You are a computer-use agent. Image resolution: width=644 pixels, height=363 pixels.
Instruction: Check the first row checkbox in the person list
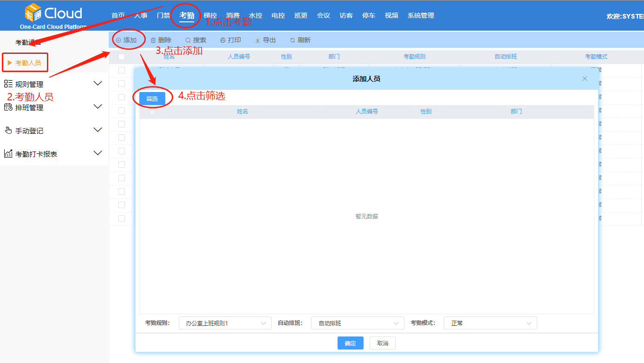pyautogui.click(x=121, y=69)
